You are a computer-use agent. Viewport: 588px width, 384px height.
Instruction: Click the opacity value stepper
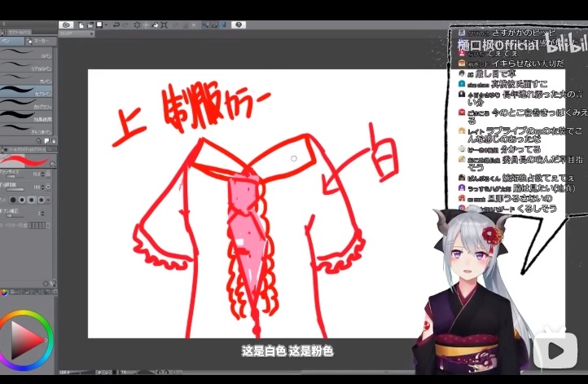(x=42, y=187)
